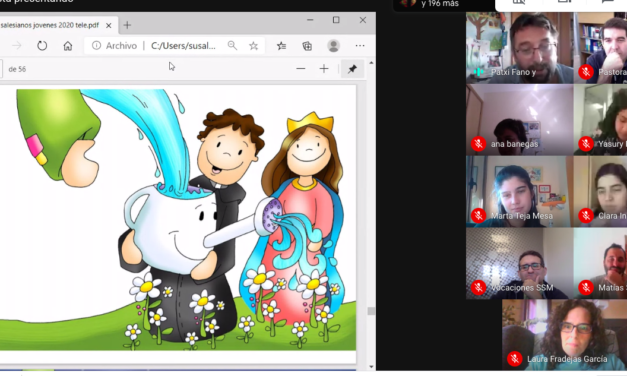Click speaking indicator on Patxi Fano tile
Viewport: 627px width, 376px height.
click(478, 72)
